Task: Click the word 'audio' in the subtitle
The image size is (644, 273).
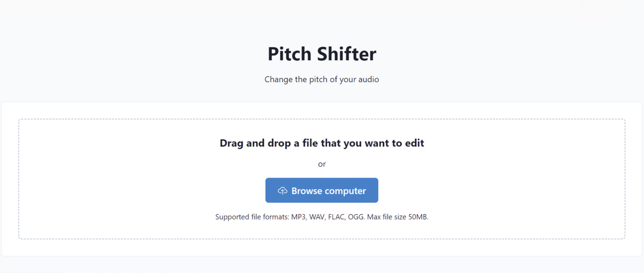Action: [369, 79]
